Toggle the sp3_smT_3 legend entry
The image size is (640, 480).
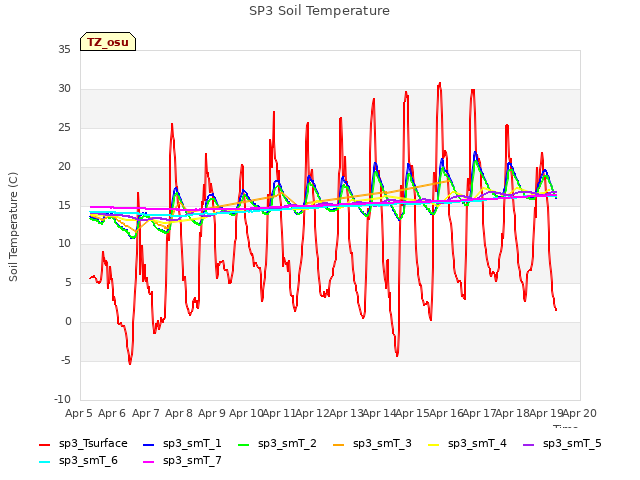[373, 444]
